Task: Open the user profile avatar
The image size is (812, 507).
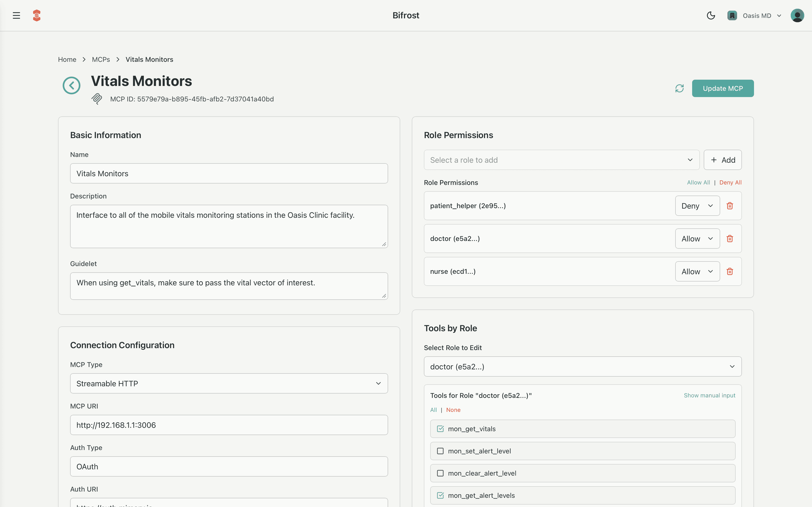Action: pyautogui.click(x=797, y=15)
